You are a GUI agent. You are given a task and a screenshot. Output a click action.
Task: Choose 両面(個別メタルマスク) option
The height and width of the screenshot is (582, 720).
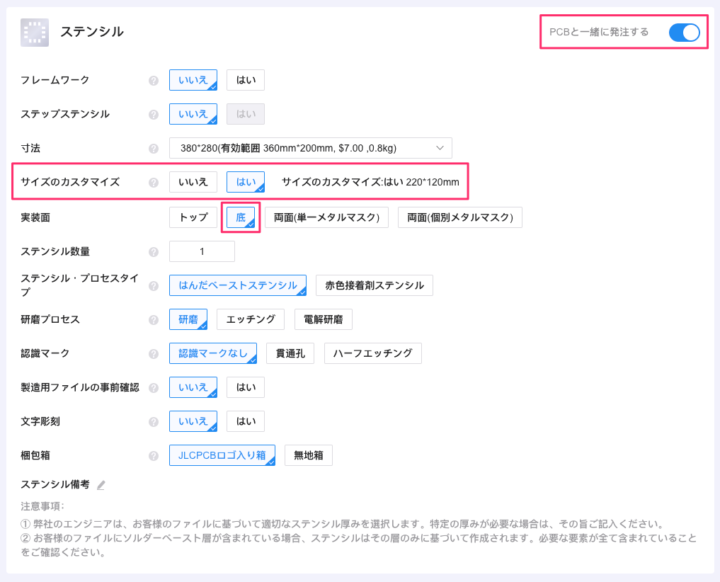459,217
